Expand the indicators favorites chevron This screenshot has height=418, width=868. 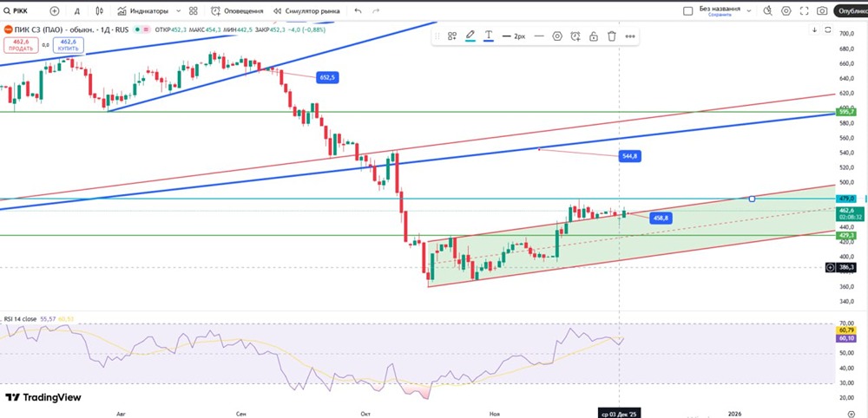click(x=178, y=10)
